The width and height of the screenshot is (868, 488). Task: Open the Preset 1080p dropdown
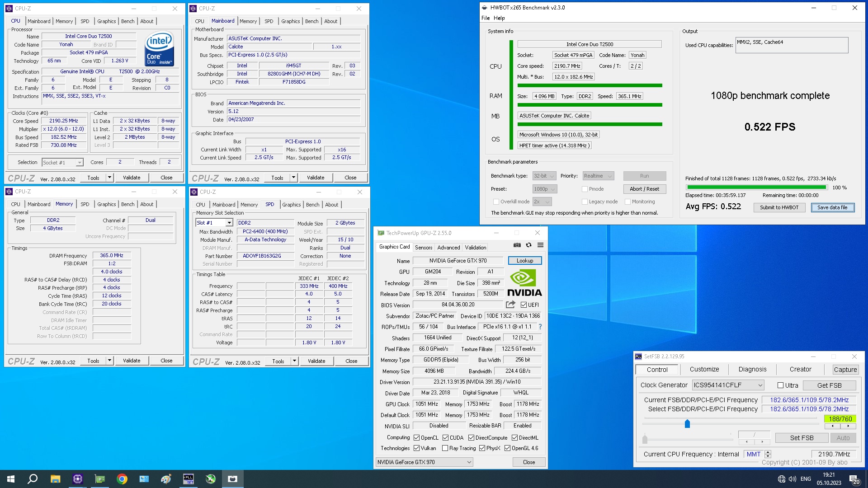pyautogui.click(x=544, y=189)
